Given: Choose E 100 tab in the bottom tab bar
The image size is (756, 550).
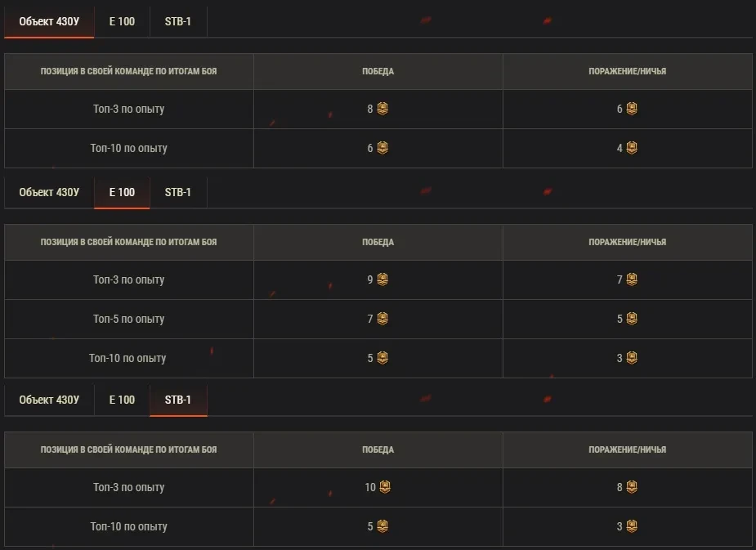Looking at the screenshot, I should 122,400.
